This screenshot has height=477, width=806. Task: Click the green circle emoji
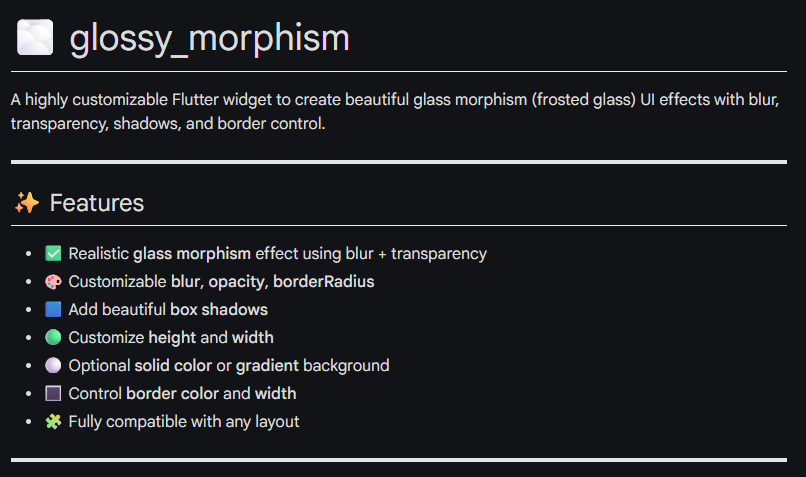[x=54, y=338]
